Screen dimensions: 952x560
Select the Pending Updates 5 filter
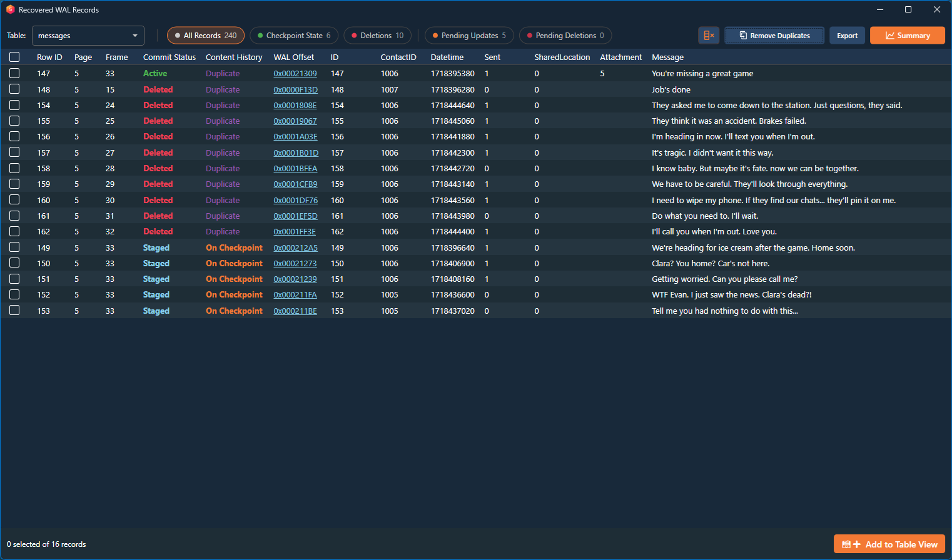(469, 36)
